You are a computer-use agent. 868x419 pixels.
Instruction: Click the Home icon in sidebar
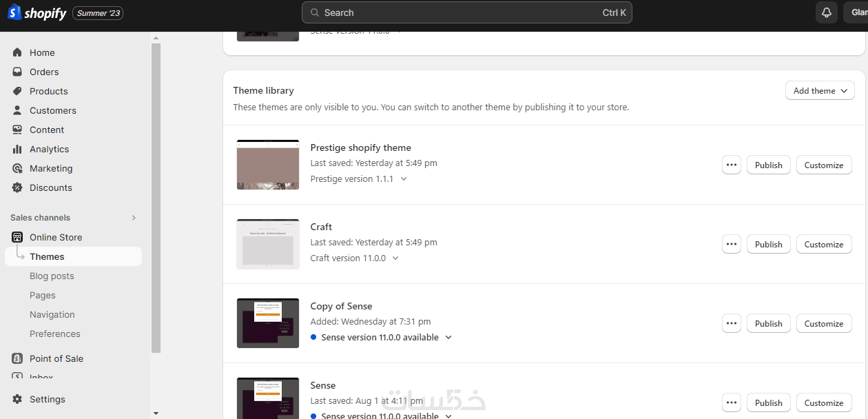(x=17, y=52)
